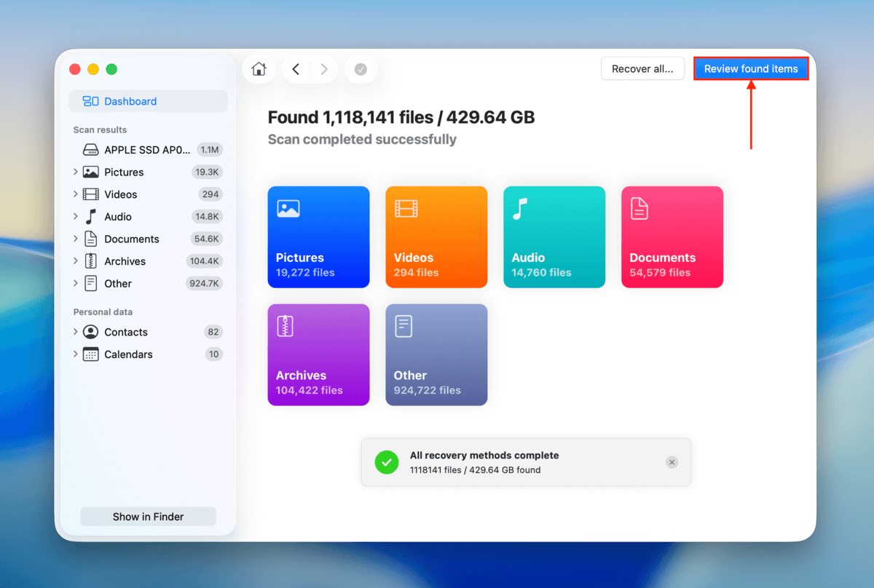
Task: Open the Documents category tile
Action: (672, 237)
